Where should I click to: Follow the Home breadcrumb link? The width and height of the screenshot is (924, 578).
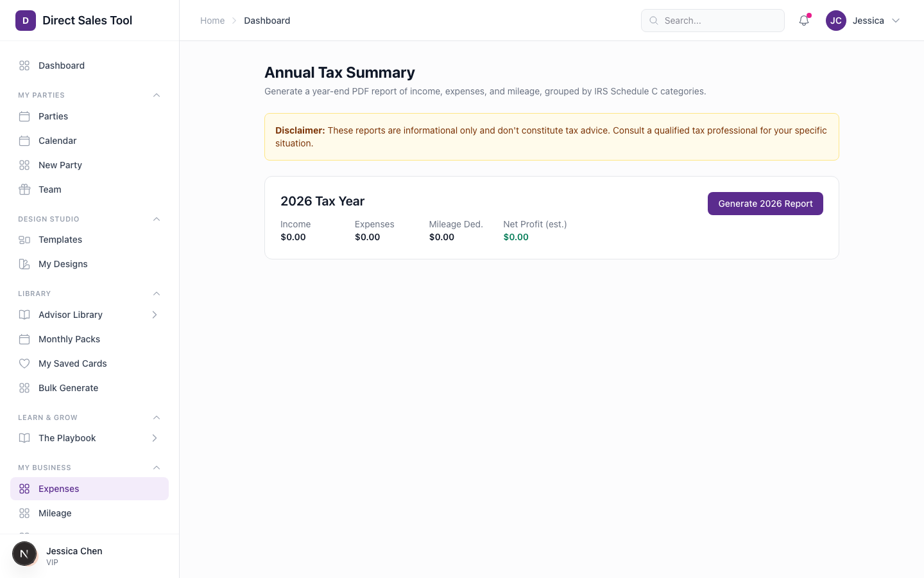coord(212,21)
